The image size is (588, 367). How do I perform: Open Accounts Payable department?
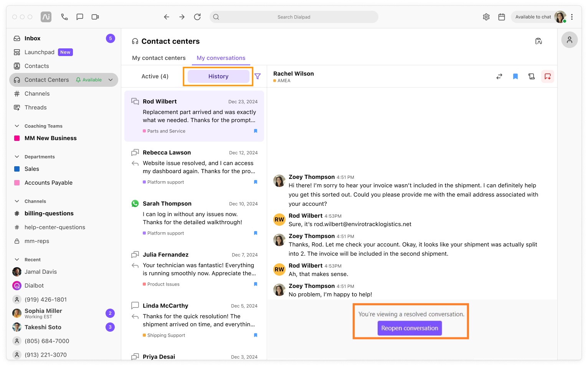64,183
